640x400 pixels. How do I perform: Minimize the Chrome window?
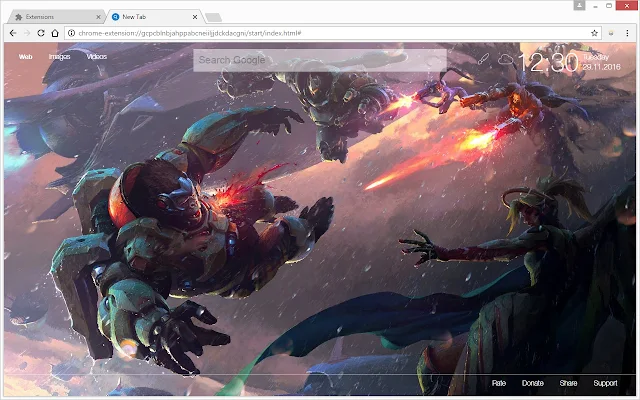[x=596, y=6]
